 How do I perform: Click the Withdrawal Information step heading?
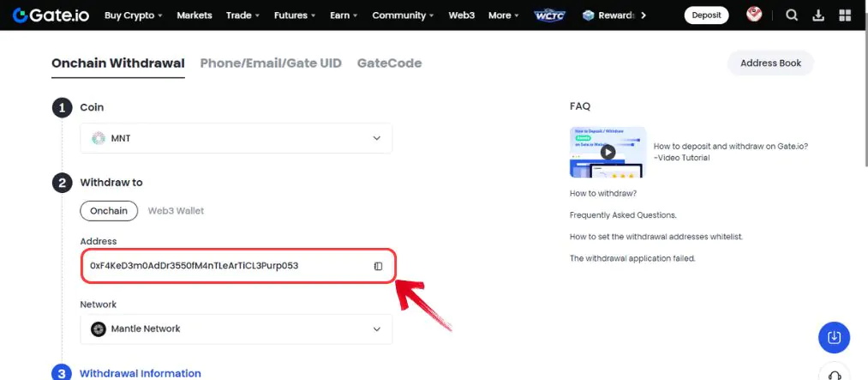point(140,374)
